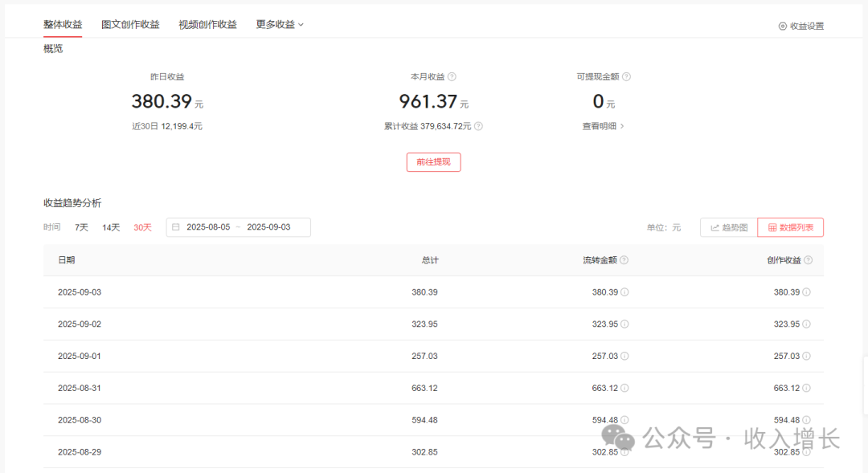
Task: Click 近30日 12,199.4元 text
Action: click(167, 126)
